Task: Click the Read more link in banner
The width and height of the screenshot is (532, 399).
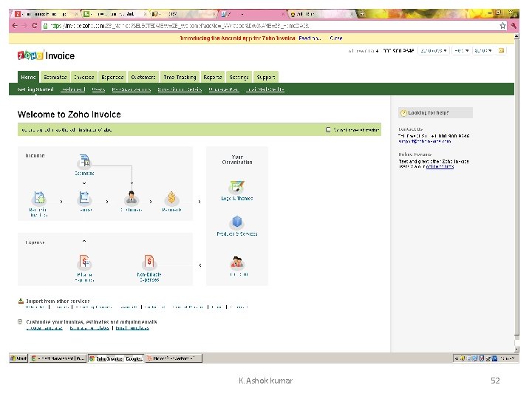Action: [310, 38]
